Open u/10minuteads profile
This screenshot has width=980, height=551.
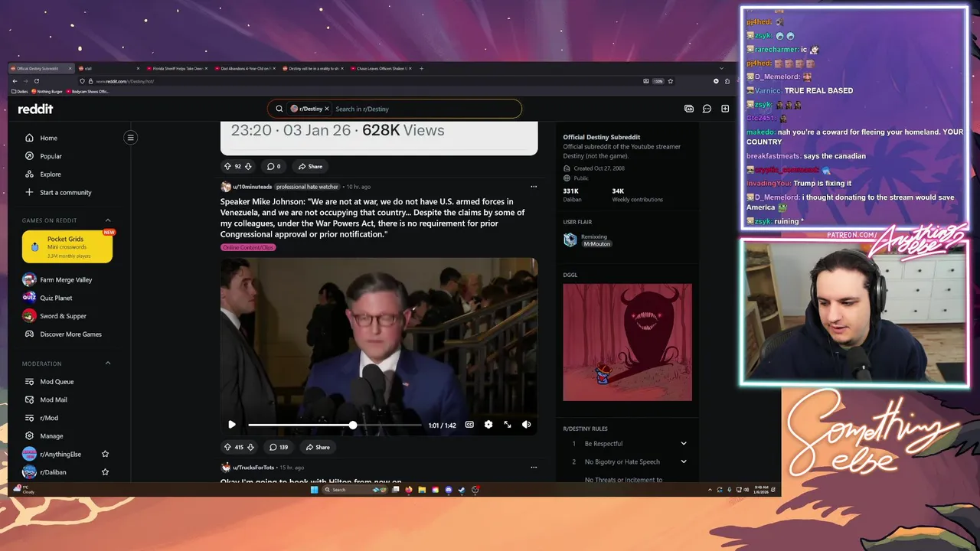(252, 187)
